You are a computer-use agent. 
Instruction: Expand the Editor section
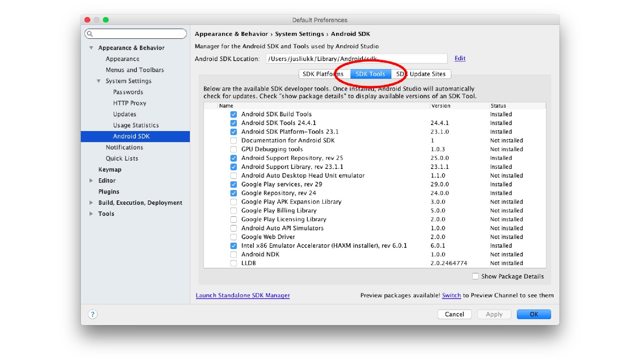click(91, 181)
